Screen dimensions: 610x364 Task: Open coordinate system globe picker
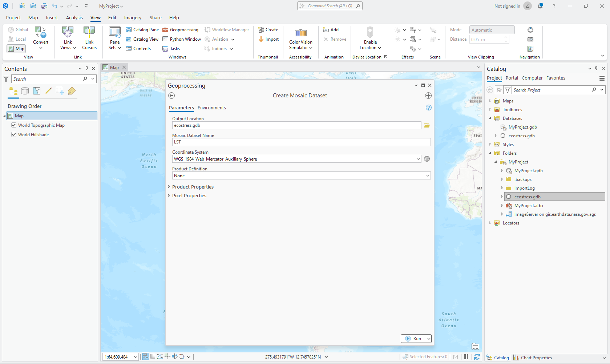(427, 159)
